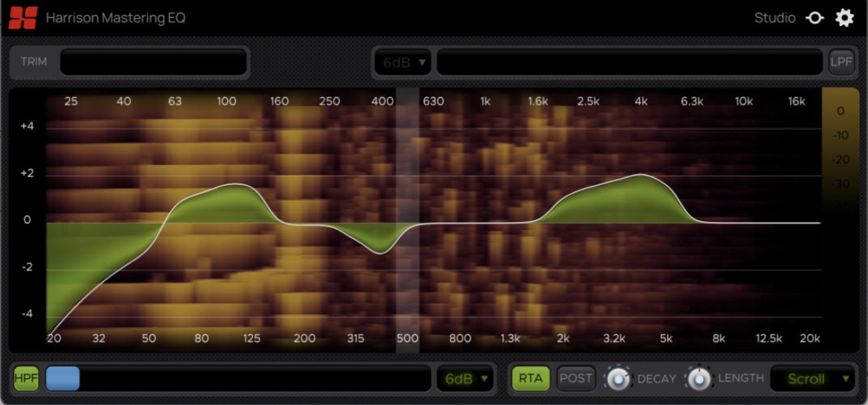Viewport: 868px width, 405px height.
Task: Click the Harrison logo icon
Action: pos(21,17)
